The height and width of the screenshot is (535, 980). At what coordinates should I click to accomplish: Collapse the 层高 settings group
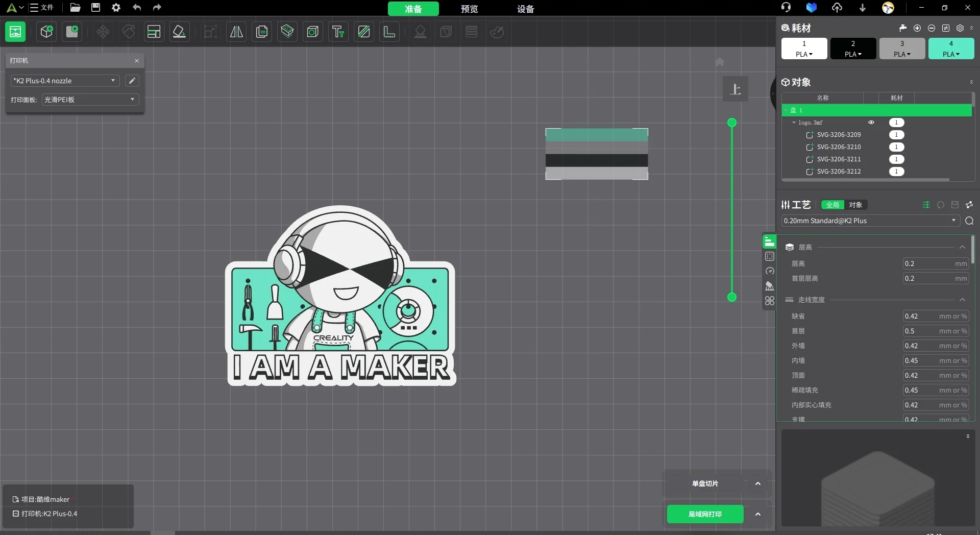962,247
